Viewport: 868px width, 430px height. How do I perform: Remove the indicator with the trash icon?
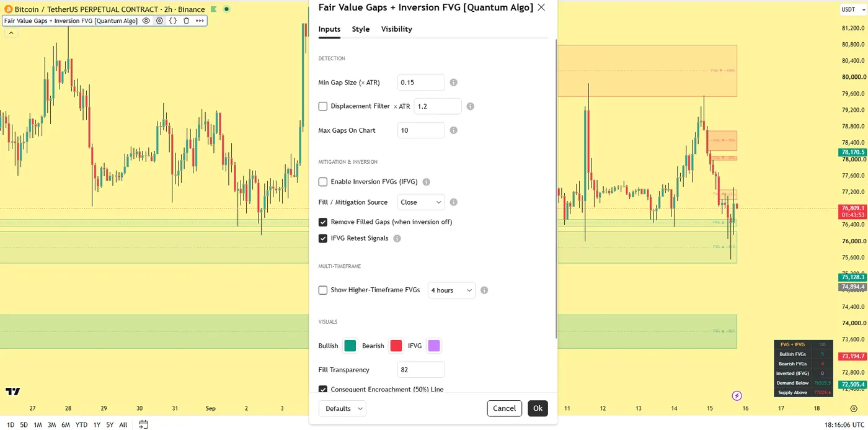pos(186,20)
